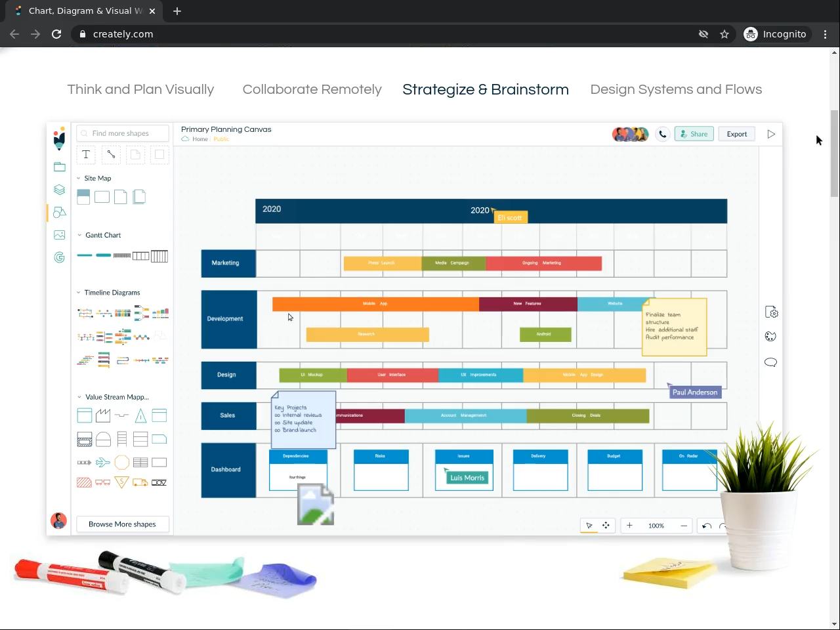
Task: Select the square shape tool
Action: (x=159, y=154)
